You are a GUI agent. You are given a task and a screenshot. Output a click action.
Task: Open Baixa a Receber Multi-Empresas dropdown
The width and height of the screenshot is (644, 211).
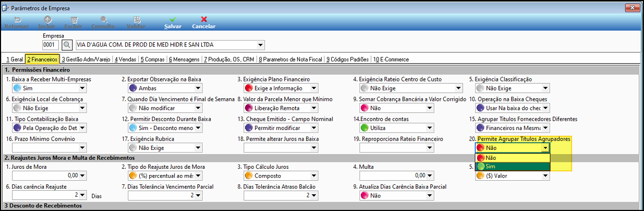point(82,89)
